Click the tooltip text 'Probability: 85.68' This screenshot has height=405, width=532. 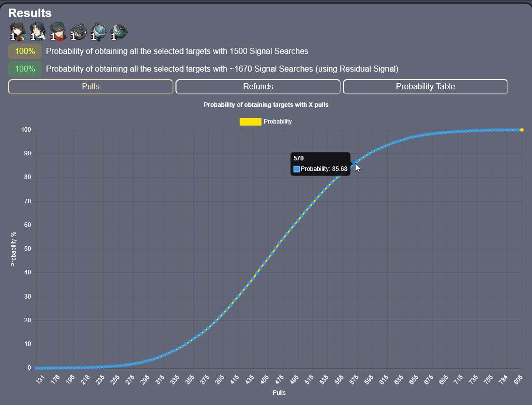tap(324, 169)
